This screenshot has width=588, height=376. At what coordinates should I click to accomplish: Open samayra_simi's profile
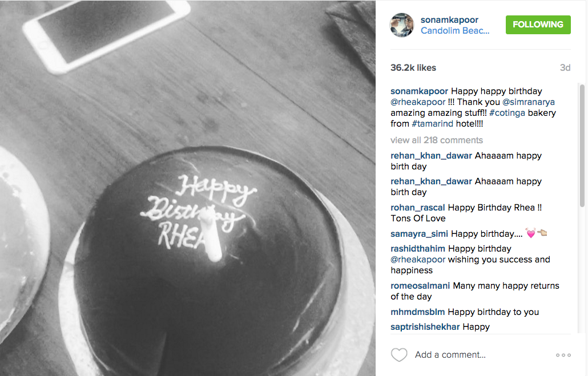tap(419, 234)
